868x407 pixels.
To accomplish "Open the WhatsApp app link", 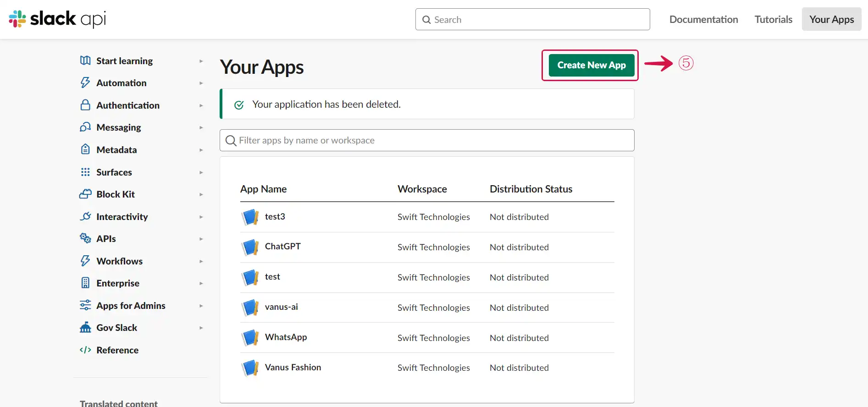I will click(x=286, y=337).
